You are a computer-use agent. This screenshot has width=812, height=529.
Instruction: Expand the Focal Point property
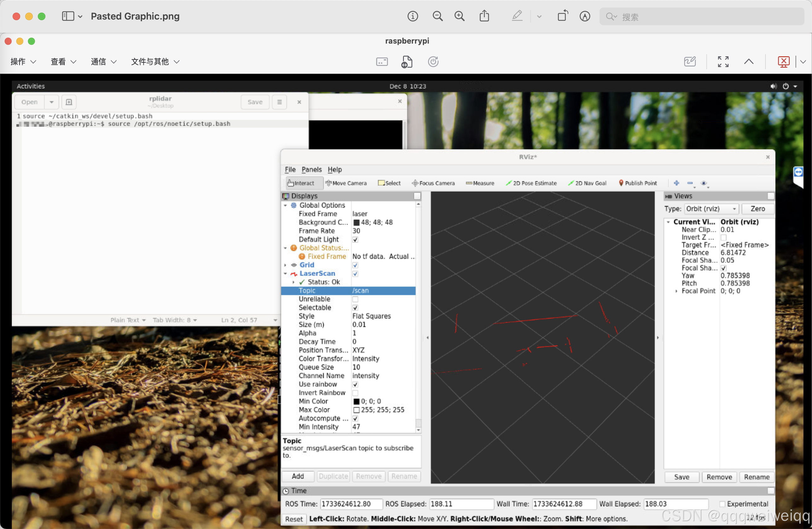click(x=676, y=291)
